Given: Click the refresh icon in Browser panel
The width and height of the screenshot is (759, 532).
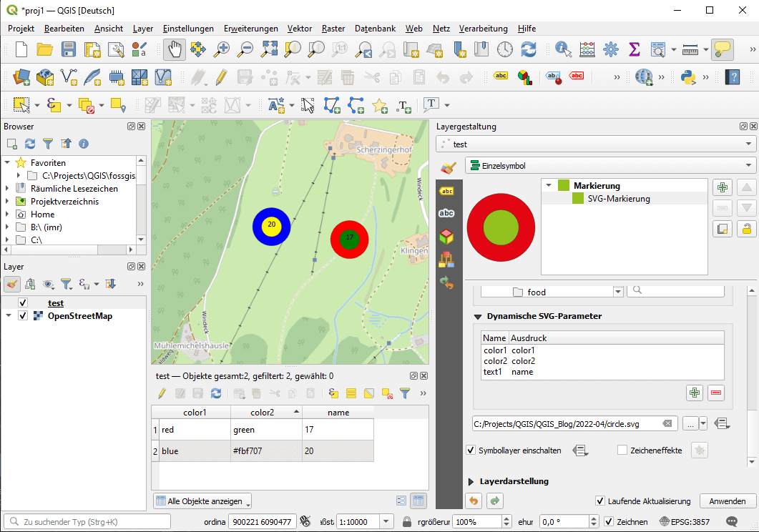Looking at the screenshot, I should coord(30,144).
